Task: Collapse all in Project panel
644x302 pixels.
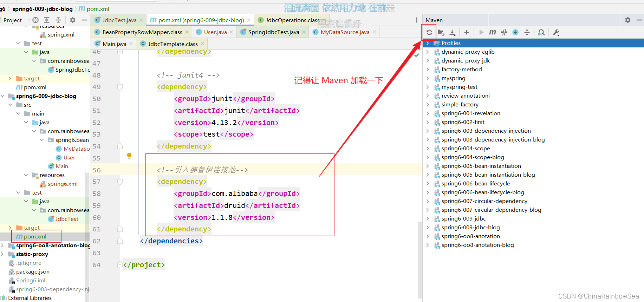Action: 58,20
